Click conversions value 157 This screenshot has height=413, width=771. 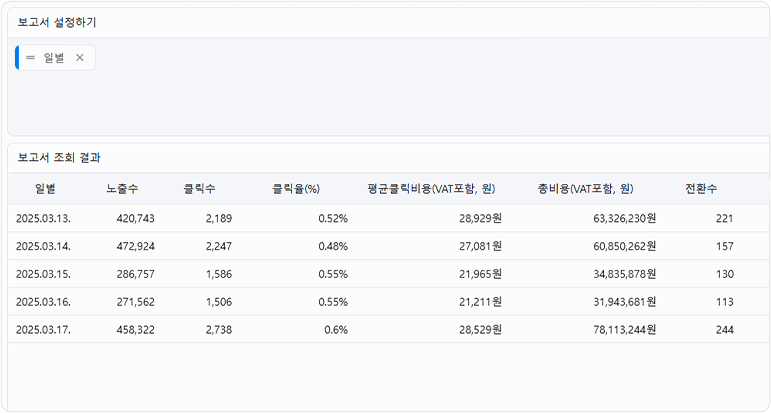[725, 246]
